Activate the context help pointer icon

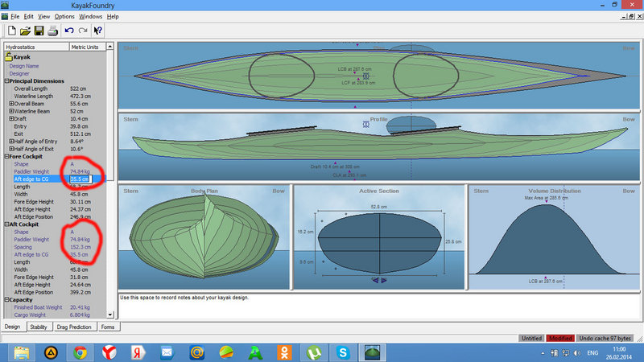[x=97, y=31]
